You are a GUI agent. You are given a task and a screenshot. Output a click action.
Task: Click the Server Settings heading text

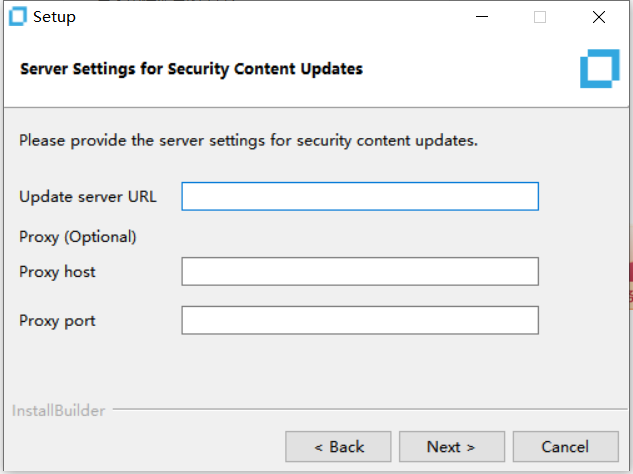click(191, 69)
